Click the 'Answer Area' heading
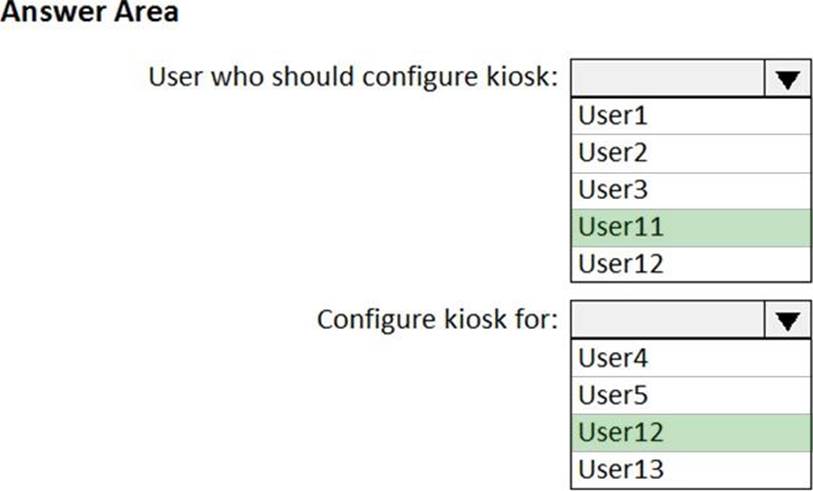The width and height of the screenshot is (813, 491). (90, 13)
